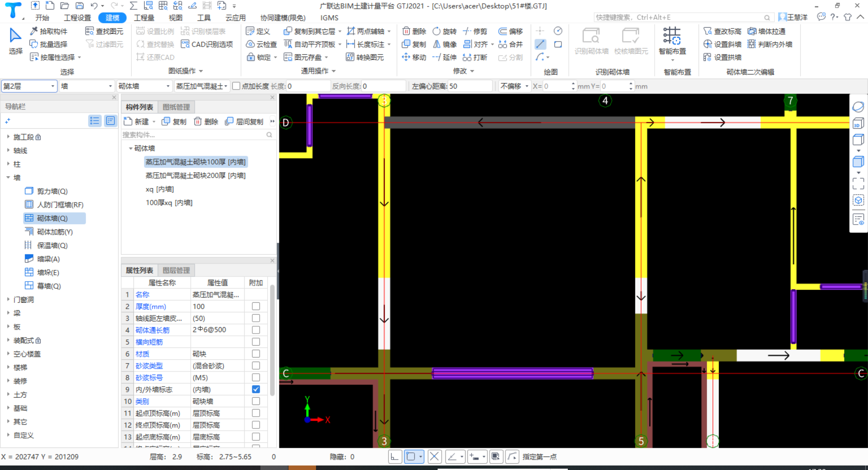
Task: Collapse the 砌体墙 component list group
Action: click(131, 148)
